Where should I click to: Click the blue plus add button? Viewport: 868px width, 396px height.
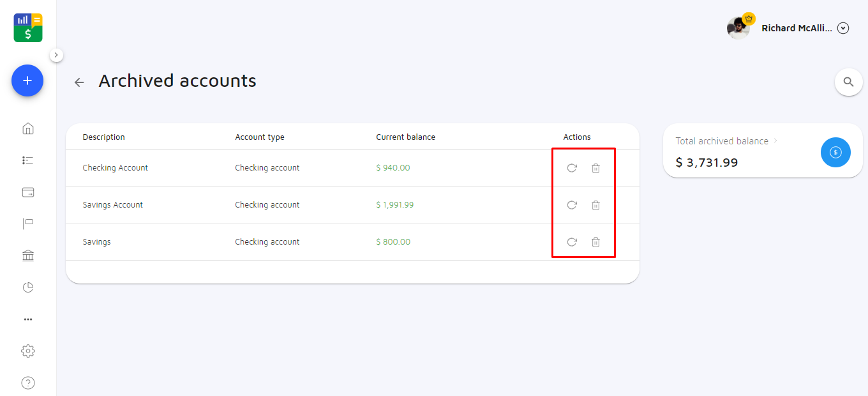coord(27,81)
